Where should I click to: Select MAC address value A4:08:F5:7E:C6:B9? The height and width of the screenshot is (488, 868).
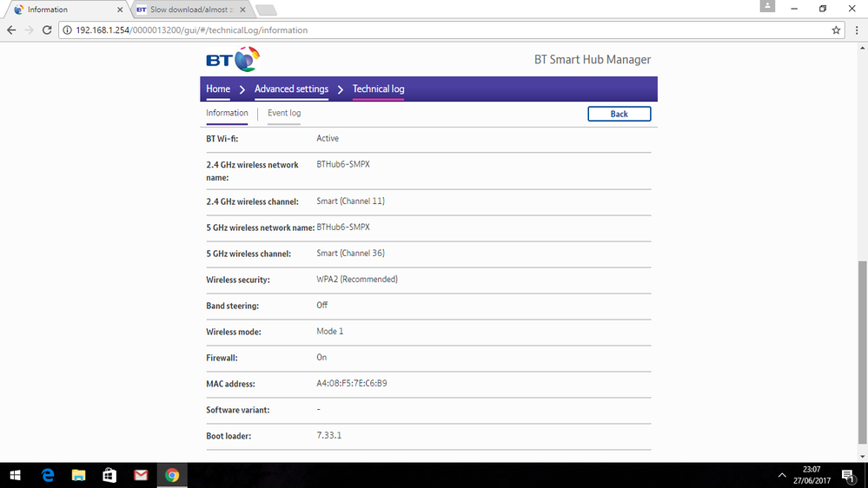352,384
